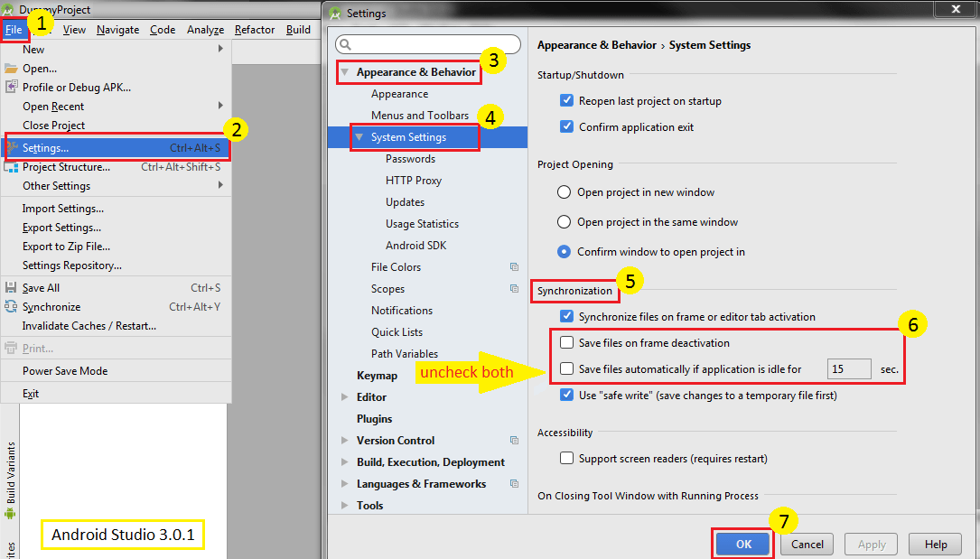Click the Settings search field
The height and width of the screenshot is (559, 980).
pyautogui.click(x=428, y=44)
